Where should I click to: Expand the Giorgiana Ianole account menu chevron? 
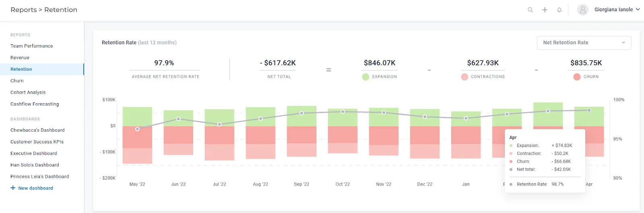[x=638, y=9]
